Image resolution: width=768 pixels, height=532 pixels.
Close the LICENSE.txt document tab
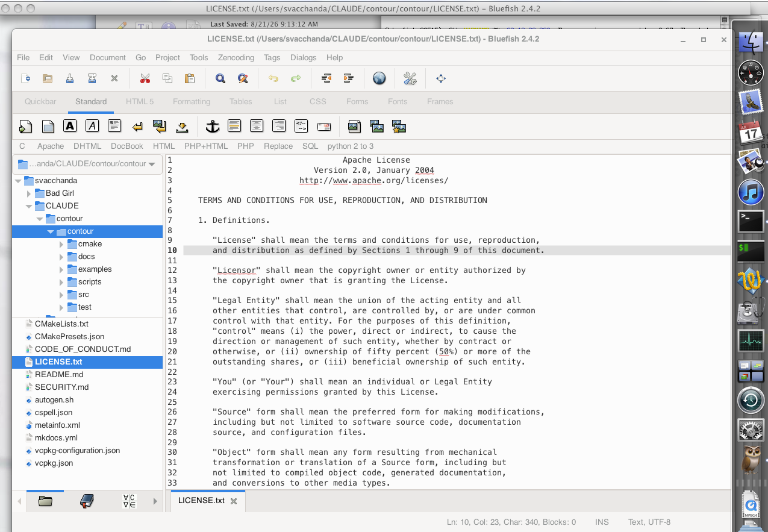tap(234, 501)
